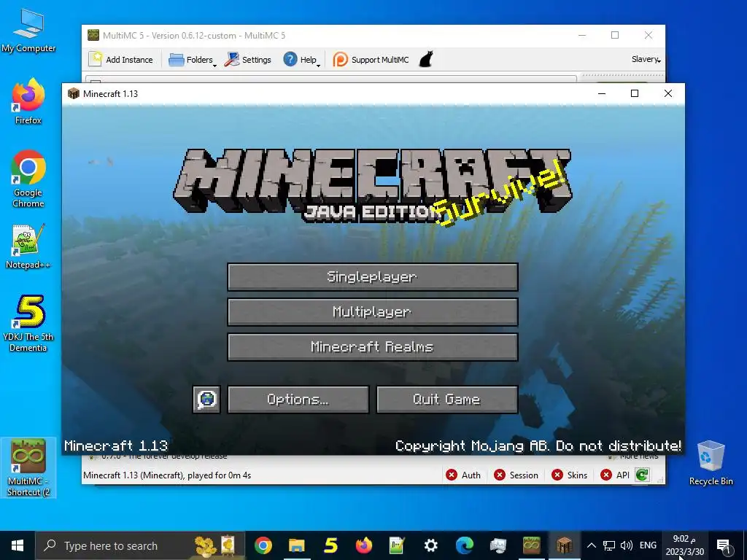The height and width of the screenshot is (560, 747).
Task: Select Minecraft Realms
Action: tap(373, 346)
